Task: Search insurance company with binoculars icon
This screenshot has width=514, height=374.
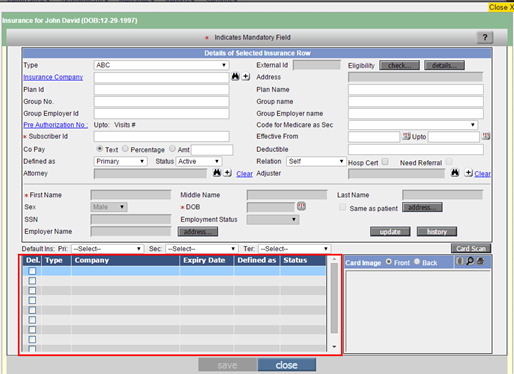Action: coord(235,77)
